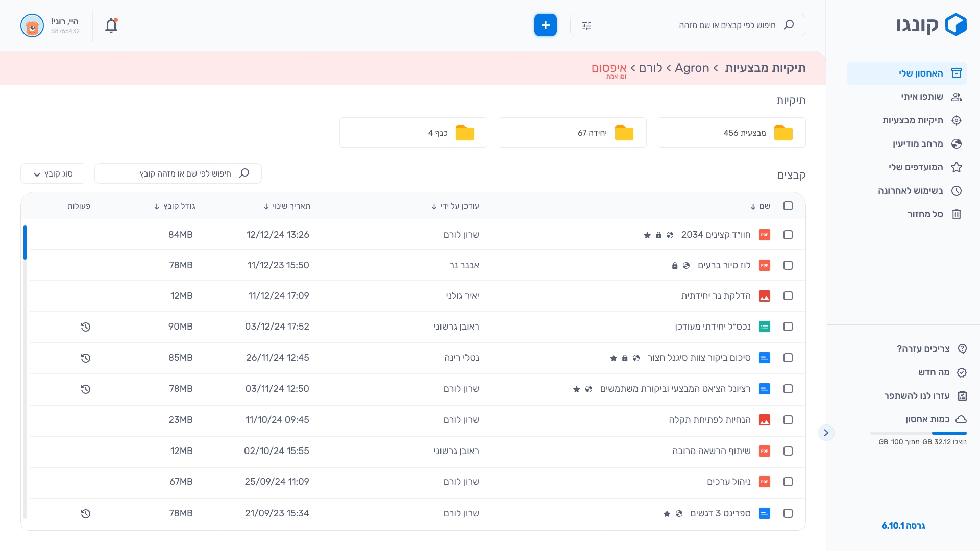Open user profile avatar
The image size is (980, 551).
coord(32,26)
